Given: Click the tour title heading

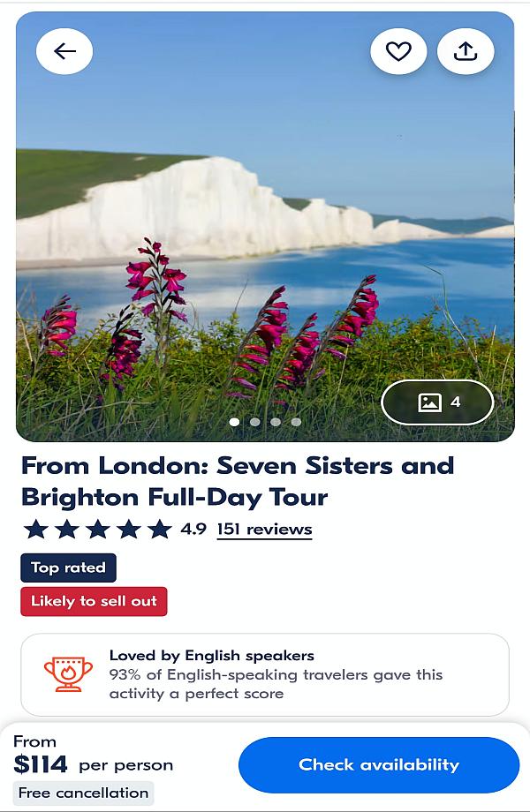Looking at the screenshot, I should point(237,481).
